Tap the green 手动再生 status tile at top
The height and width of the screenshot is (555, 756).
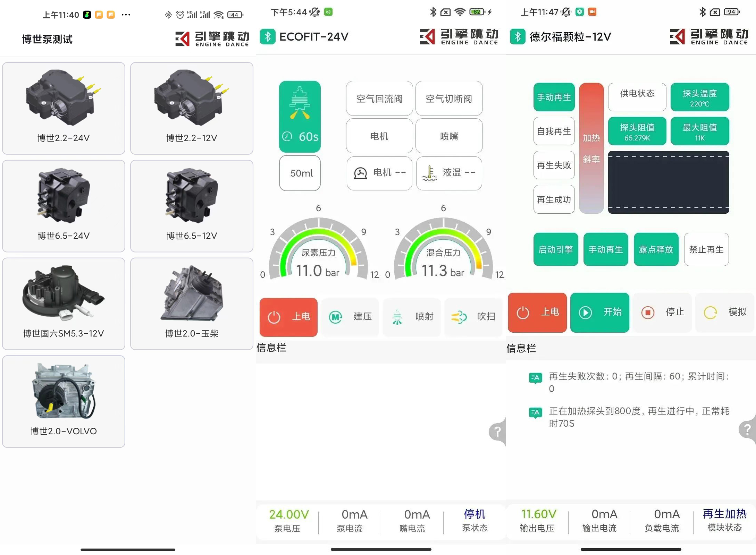pos(554,97)
